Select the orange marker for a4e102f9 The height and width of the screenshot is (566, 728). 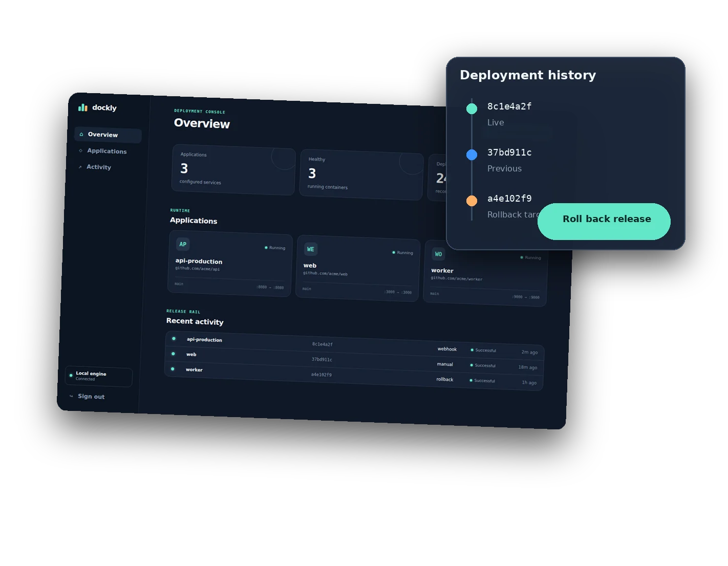coord(472,201)
